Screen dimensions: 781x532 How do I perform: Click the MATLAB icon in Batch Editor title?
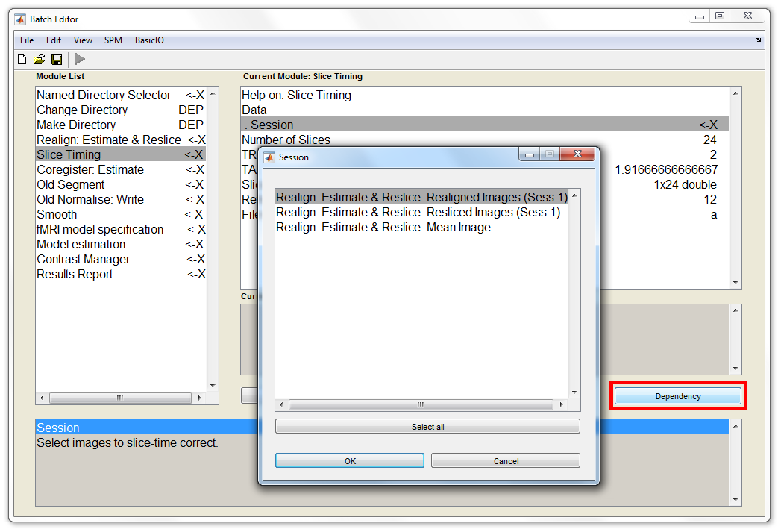tap(20, 19)
